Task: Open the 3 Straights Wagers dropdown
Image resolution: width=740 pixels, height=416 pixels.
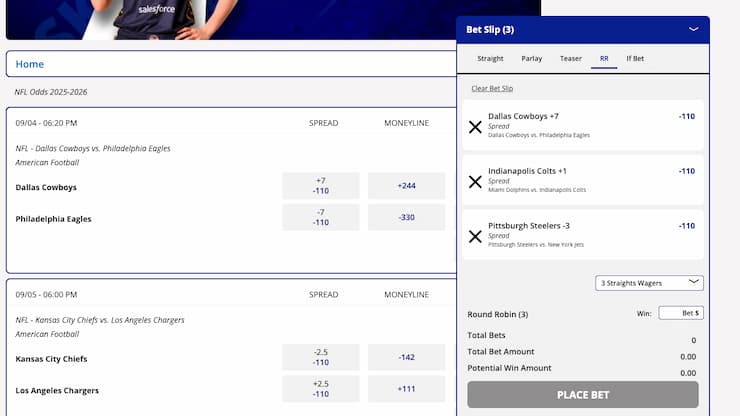Action: (x=649, y=283)
